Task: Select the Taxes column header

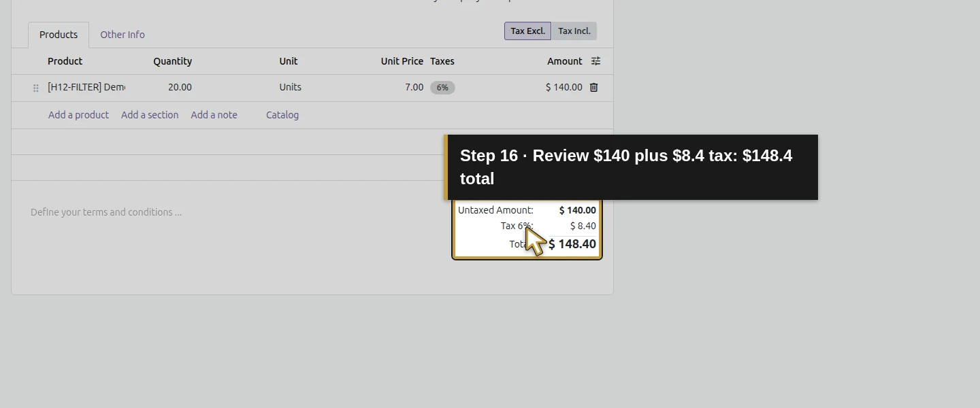Action: click(x=442, y=61)
